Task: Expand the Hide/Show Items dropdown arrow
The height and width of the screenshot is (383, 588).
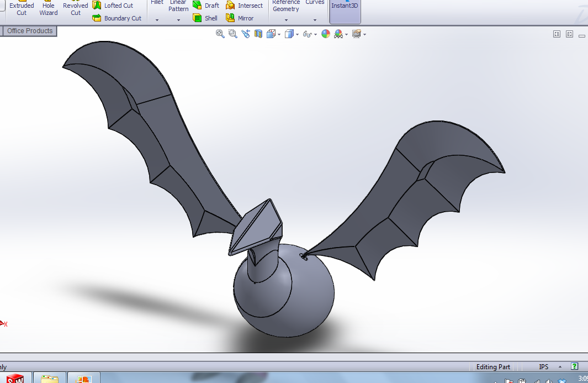Action: pos(316,35)
